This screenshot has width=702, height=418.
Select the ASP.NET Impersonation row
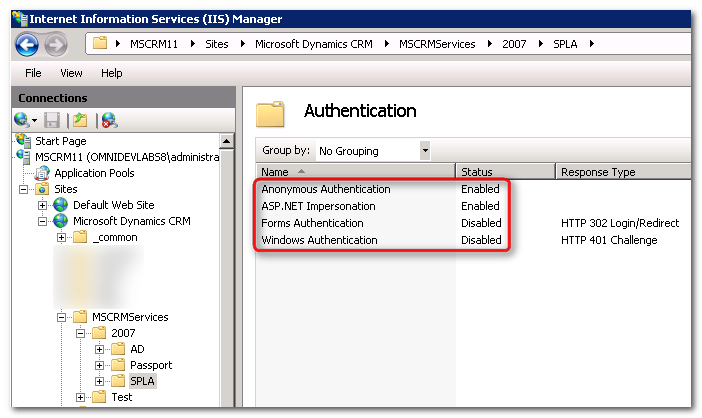pyautogui.click(x=473, y=206)
